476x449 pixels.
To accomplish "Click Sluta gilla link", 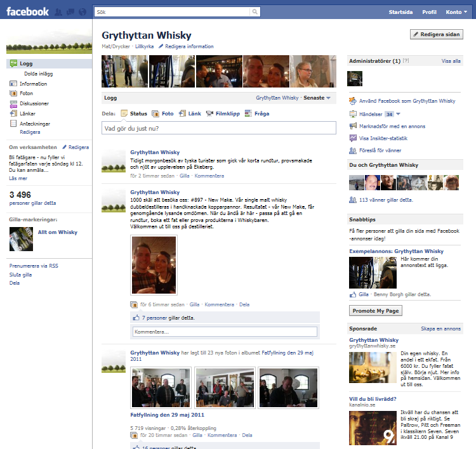I will tap(20, 275).
